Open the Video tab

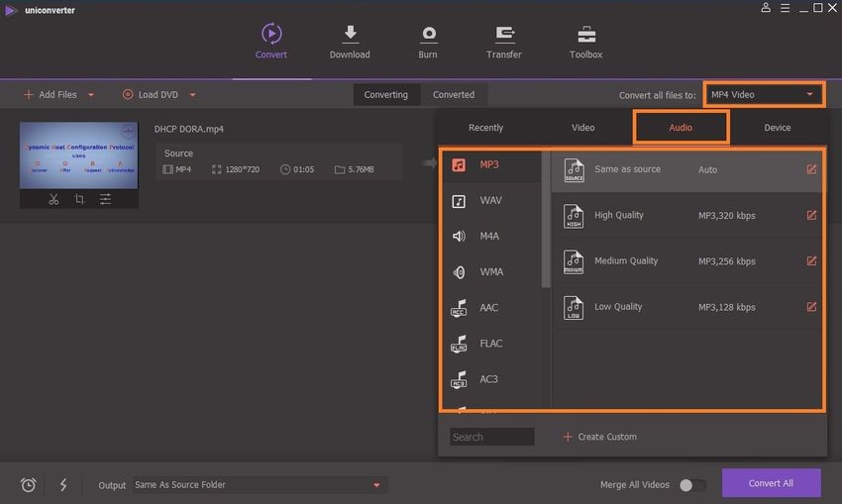point(582,128)
